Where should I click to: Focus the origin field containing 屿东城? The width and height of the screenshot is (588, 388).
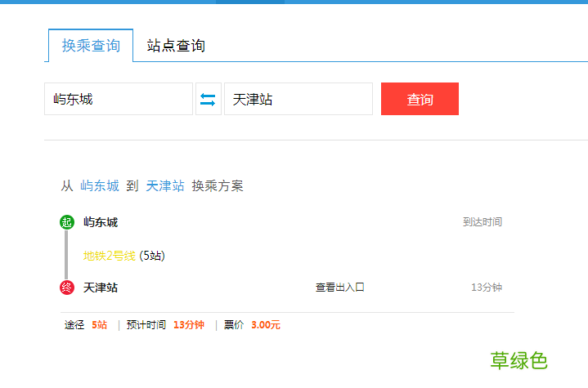tap(118, 99)
